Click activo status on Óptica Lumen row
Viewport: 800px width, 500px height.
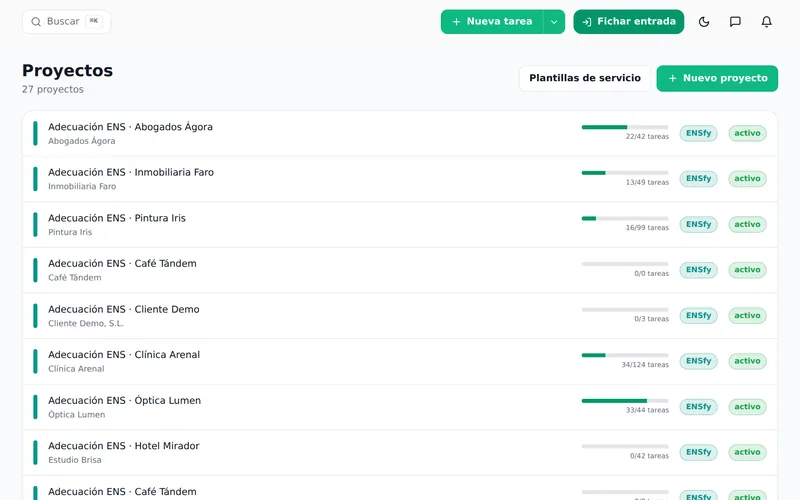pyautogui.click(x=747, y=407)
